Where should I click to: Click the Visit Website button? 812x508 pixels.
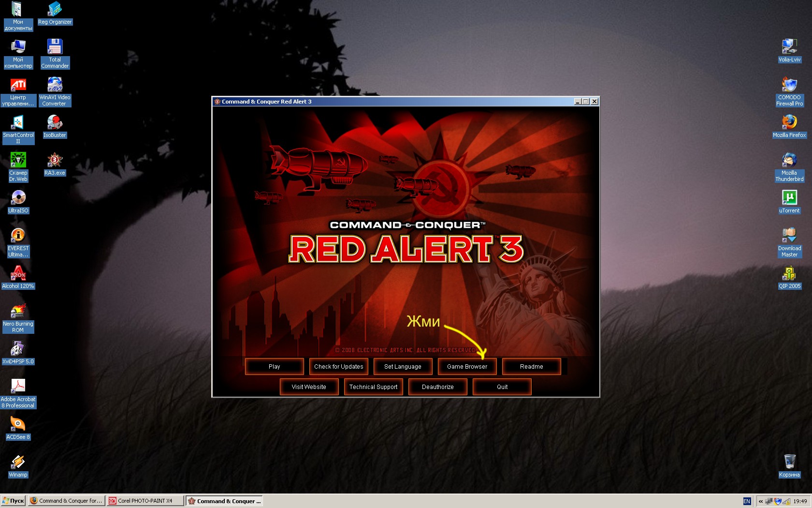[x=309, y=387]
